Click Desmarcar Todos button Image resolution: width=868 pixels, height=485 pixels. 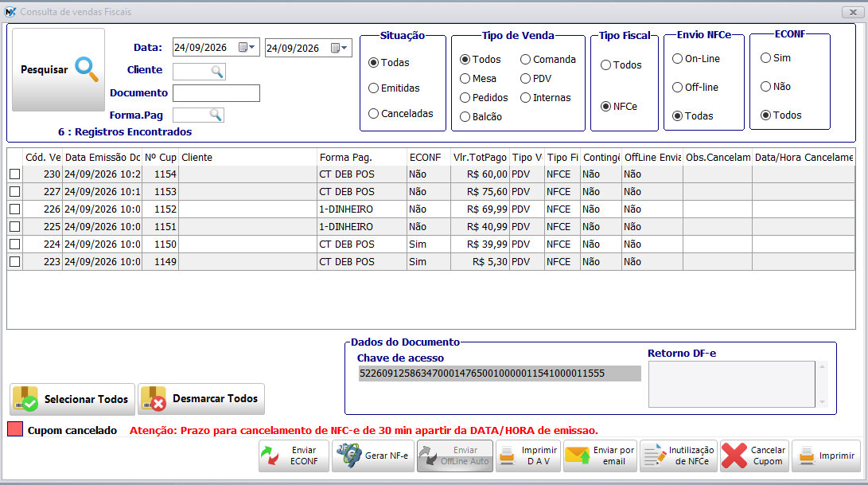pyautogui.click(x=201, y=399)
